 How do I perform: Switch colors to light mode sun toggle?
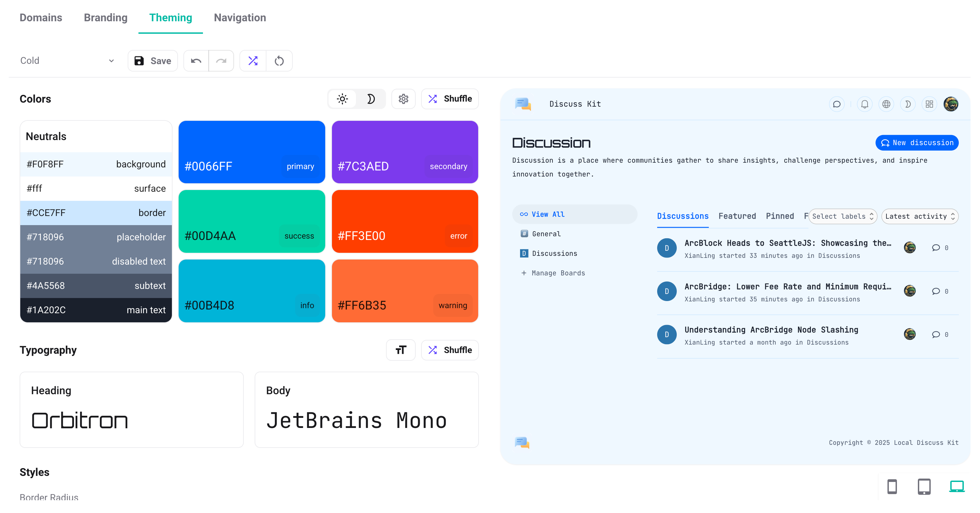[x=342, y=99]
